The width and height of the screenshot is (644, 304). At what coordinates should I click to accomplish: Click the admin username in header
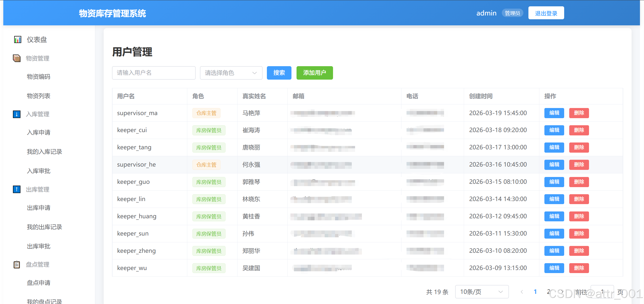pos(486,13)
